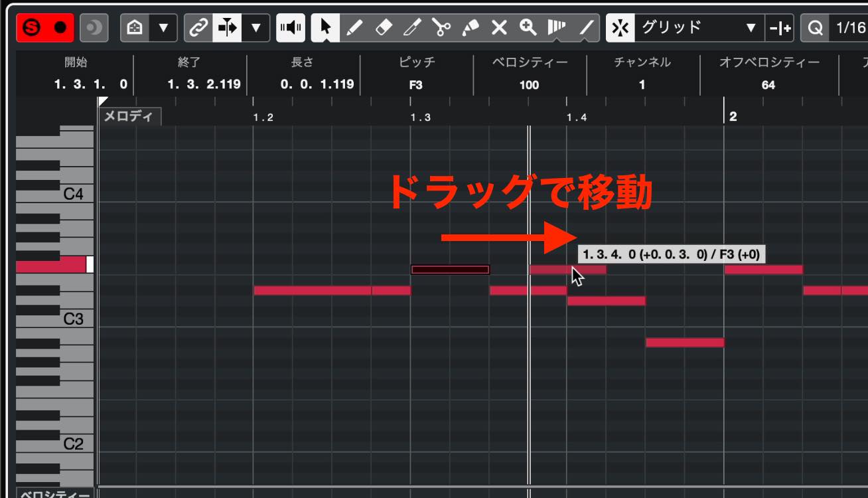Edit the ベロシティー value 100
Image resolution: width=868 pixels, height=498 pixels.
click(x=529, y=84)
